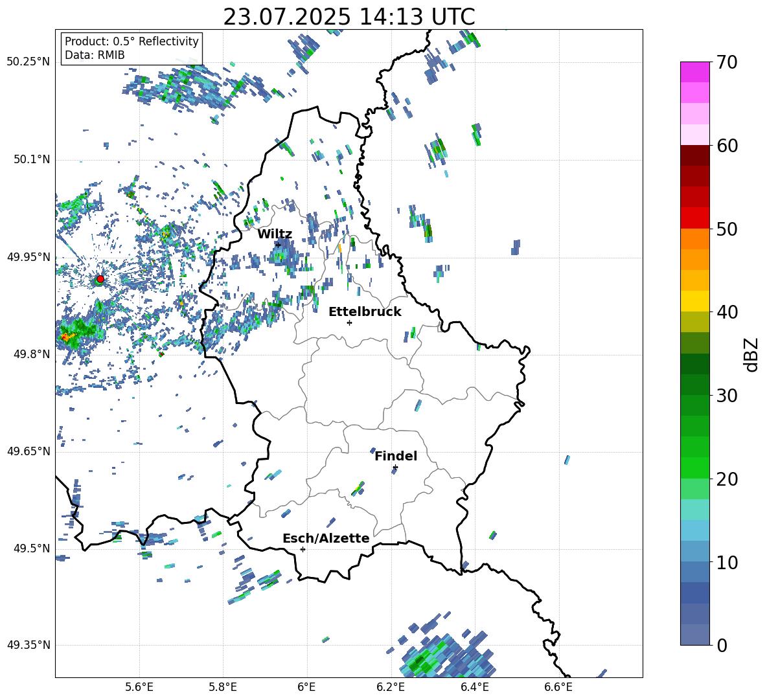Click the colorbar tick label 0
Image resolution: width=767 pixels, height=700 pixels.
(722, 646)
